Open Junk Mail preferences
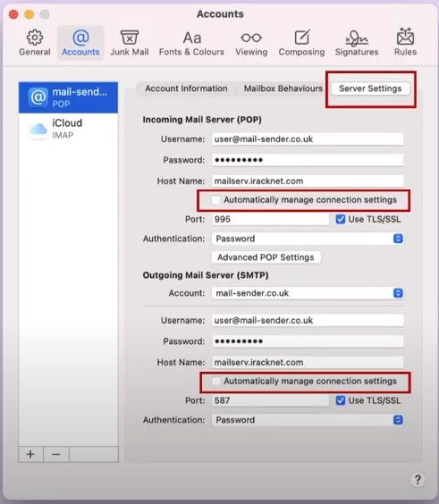439x504 pixels. 130,43
